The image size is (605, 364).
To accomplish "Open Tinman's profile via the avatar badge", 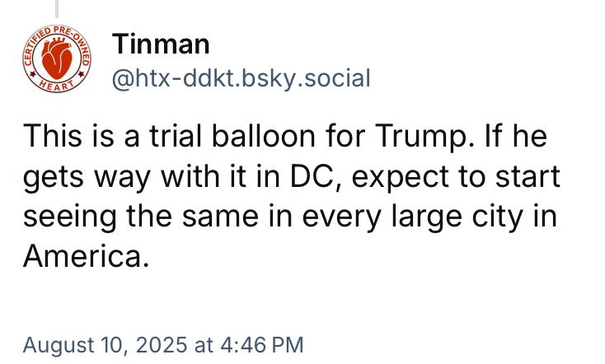I will pos(57,58).
